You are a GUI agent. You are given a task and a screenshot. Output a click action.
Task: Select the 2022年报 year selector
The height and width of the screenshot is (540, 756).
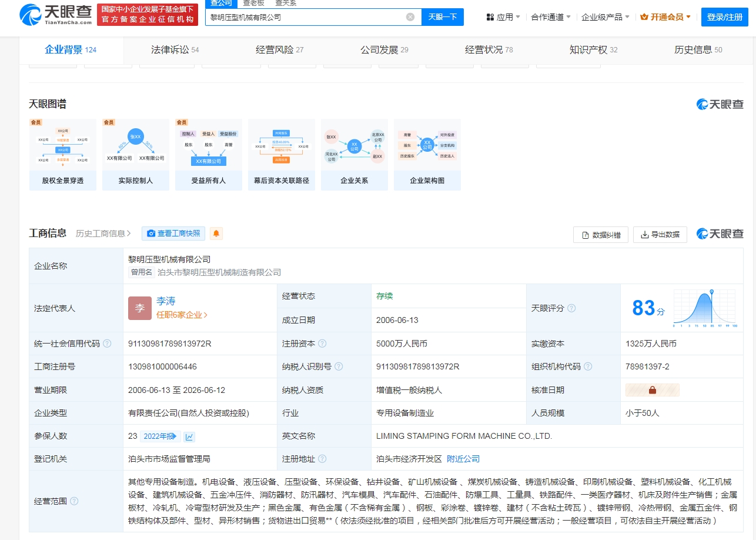click(160, 436)
